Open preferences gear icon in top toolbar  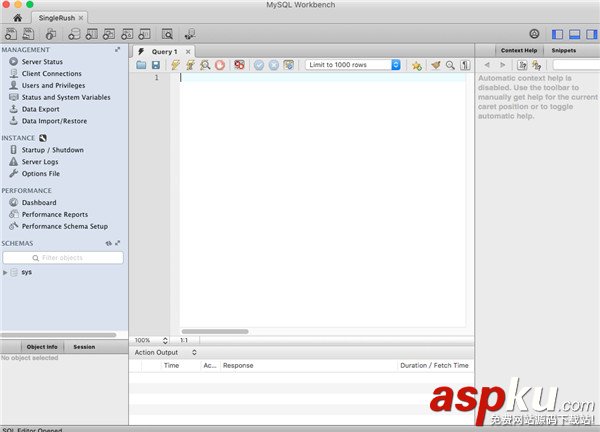(534, 34)
